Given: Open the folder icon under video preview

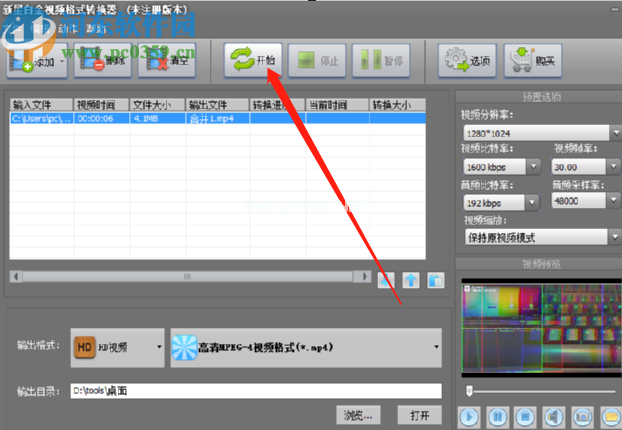Looking at the screenshot, I should pyautogui.click(x=610, y=414).
